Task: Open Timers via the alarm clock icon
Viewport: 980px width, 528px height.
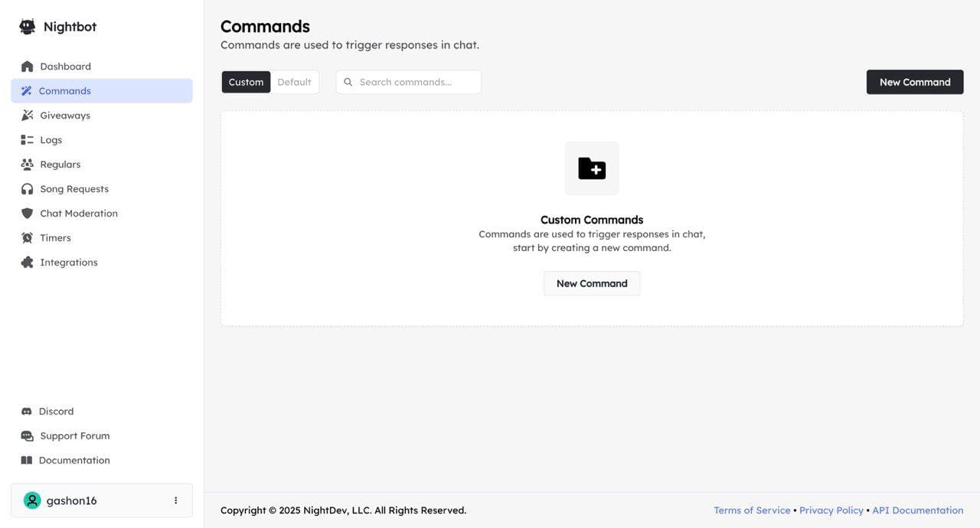Action: [x=28, y=238]
